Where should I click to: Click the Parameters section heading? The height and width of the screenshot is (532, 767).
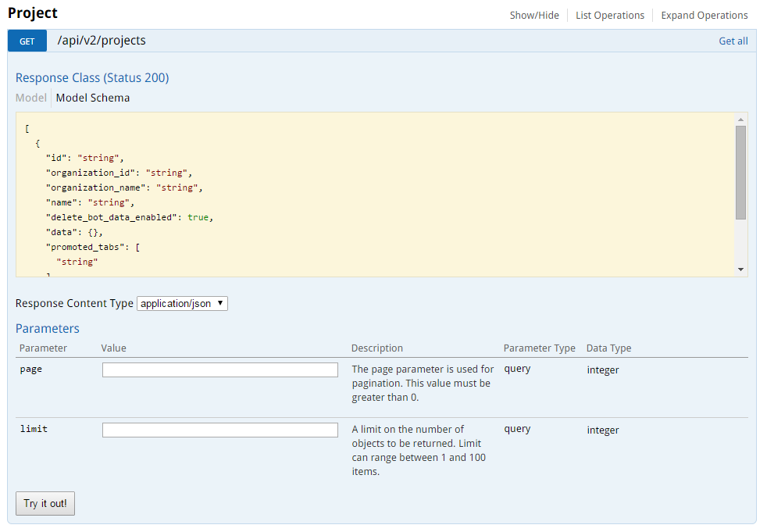pyautogui.click(x=48, y=329)
